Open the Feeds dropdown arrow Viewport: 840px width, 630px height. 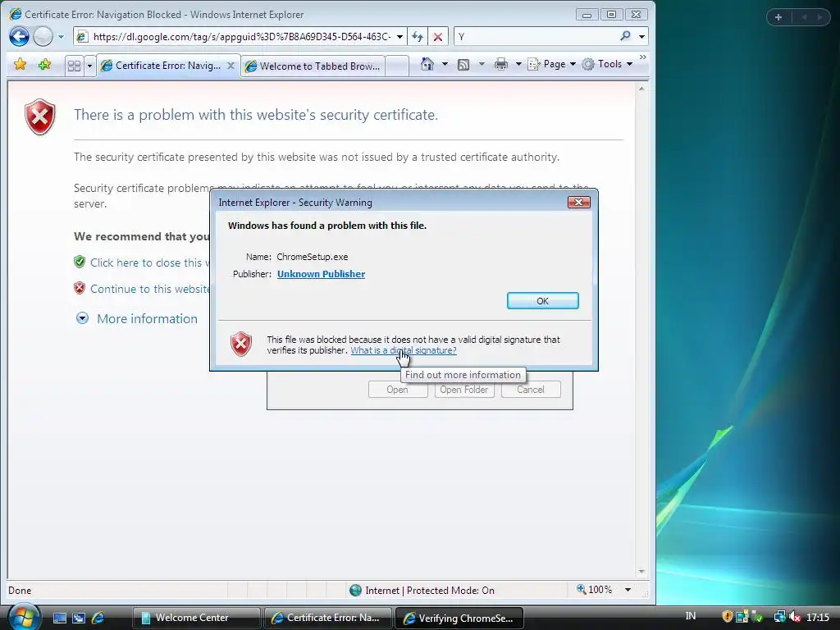(481, 64)
